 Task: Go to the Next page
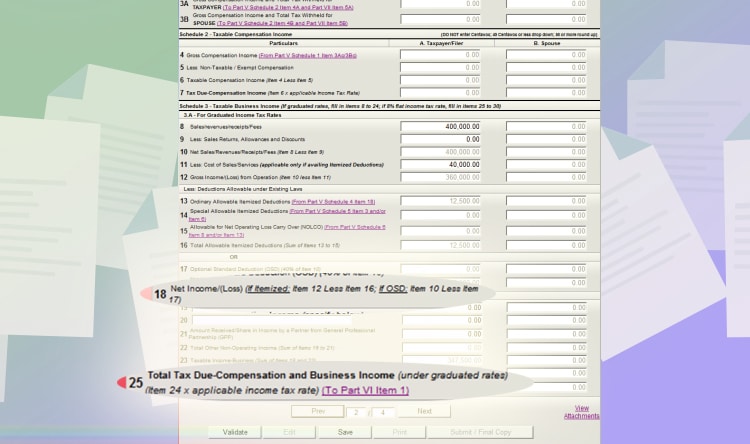click(424, 411)
